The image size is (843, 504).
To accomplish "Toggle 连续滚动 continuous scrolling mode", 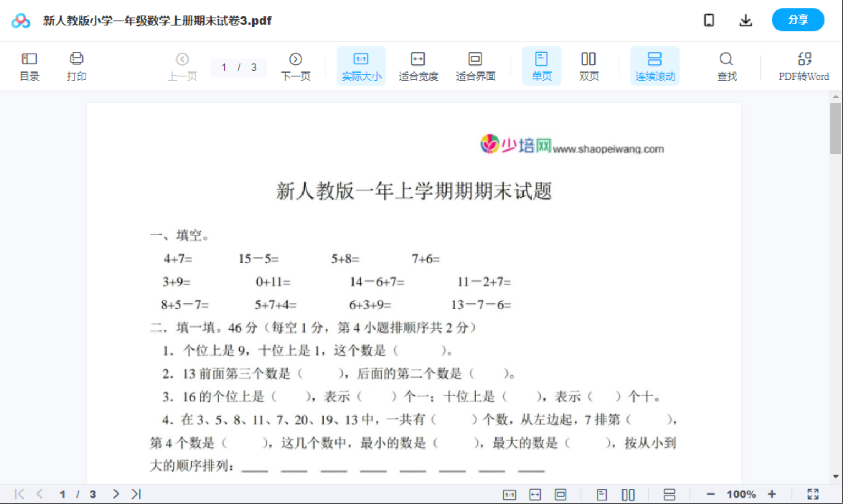I will tap(655, 65).
